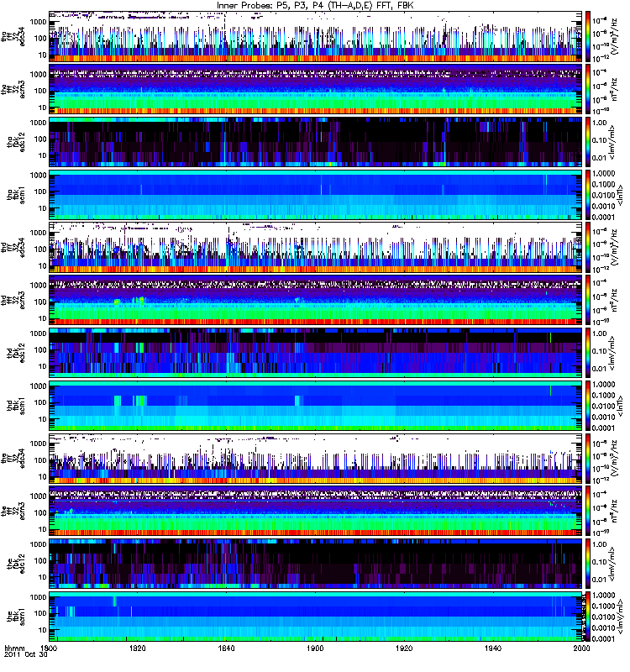The width and height of the screenshot is (630, 672).
Task: Click the 'tha fbk edc12' y-axis label
Action: (16, 142)
